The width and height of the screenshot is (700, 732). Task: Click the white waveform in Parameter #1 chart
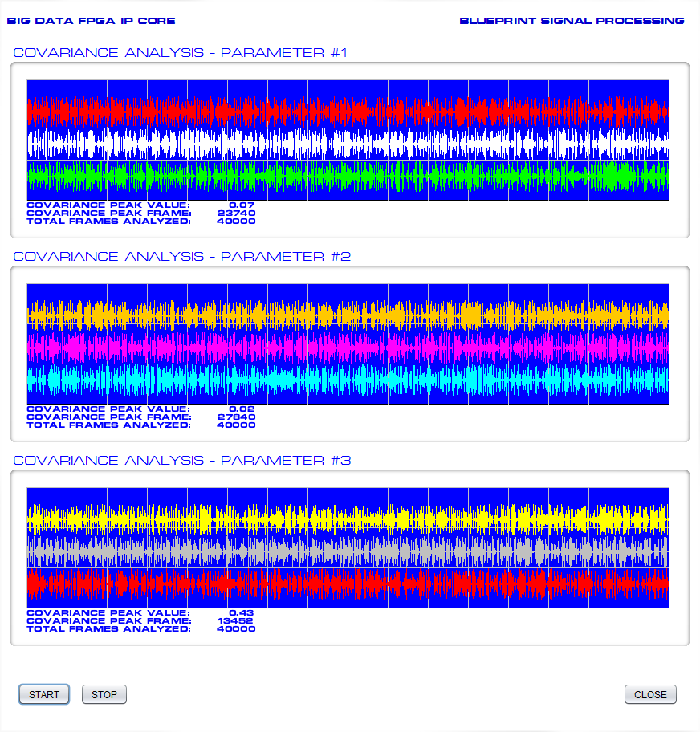tap(348, 144)
